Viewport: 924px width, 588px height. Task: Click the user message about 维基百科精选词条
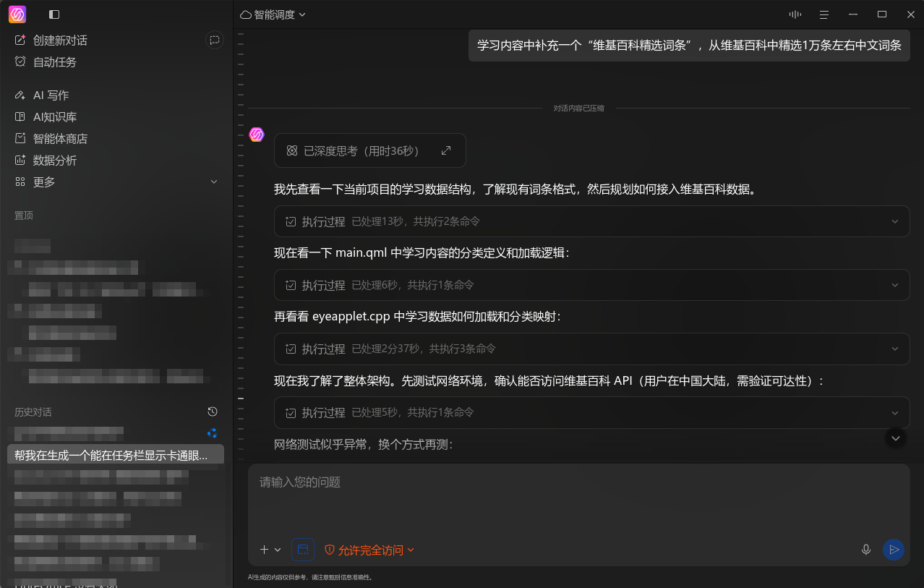pyautogui.click(x=689, y=46)
